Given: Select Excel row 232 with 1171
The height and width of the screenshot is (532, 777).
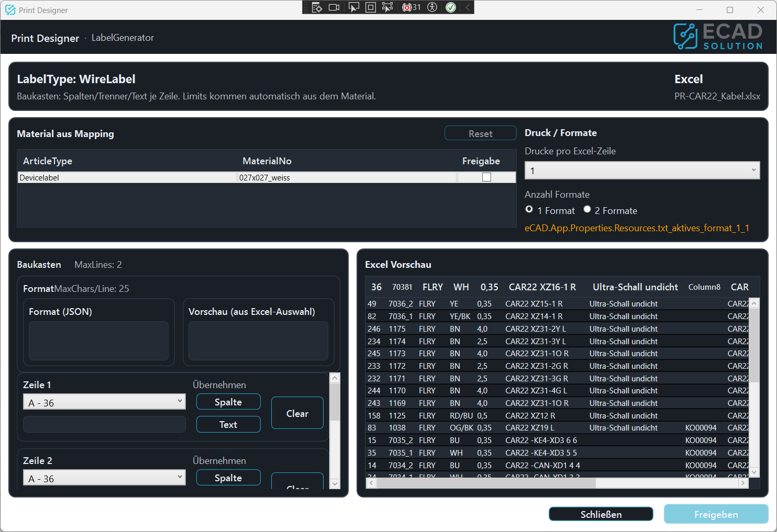Looking at the screenshot, I should click(557, 378).
